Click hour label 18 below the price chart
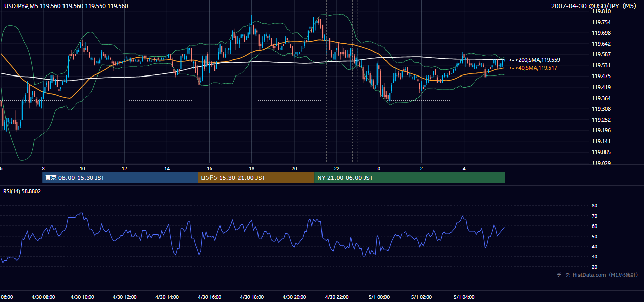 [x=251, y=169]
